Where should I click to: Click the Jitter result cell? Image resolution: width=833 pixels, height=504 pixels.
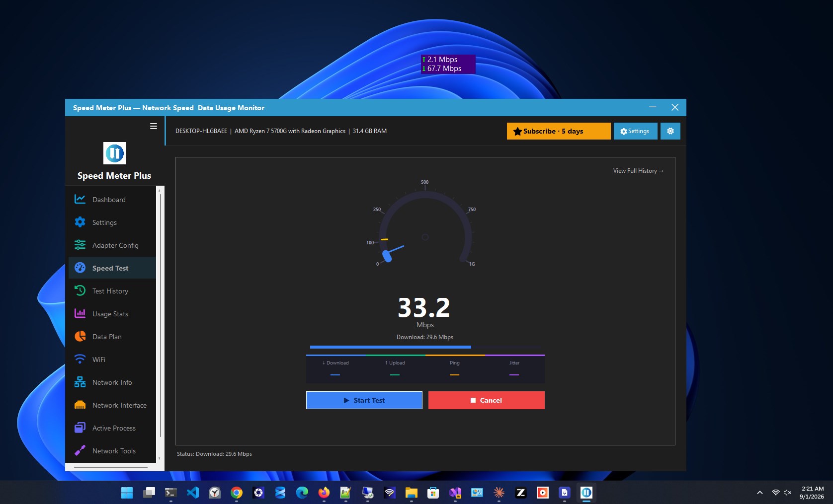click(514, 369)
